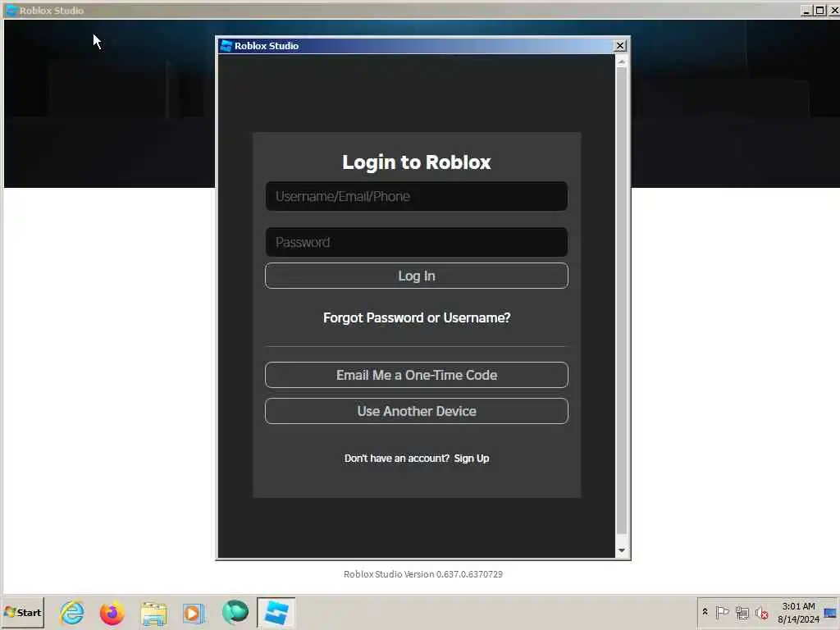Open the Sign Up link
This screenshot has width=840, height=630.
tap(472, 458)
